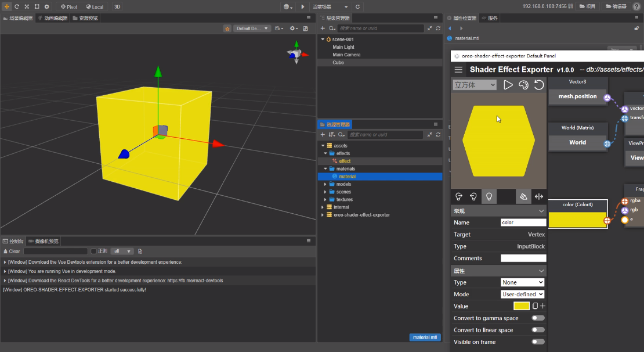Screen dimensions: 644x352
Task: Click the color palette icon in shader panel
Action: click(x=523, y=85)
